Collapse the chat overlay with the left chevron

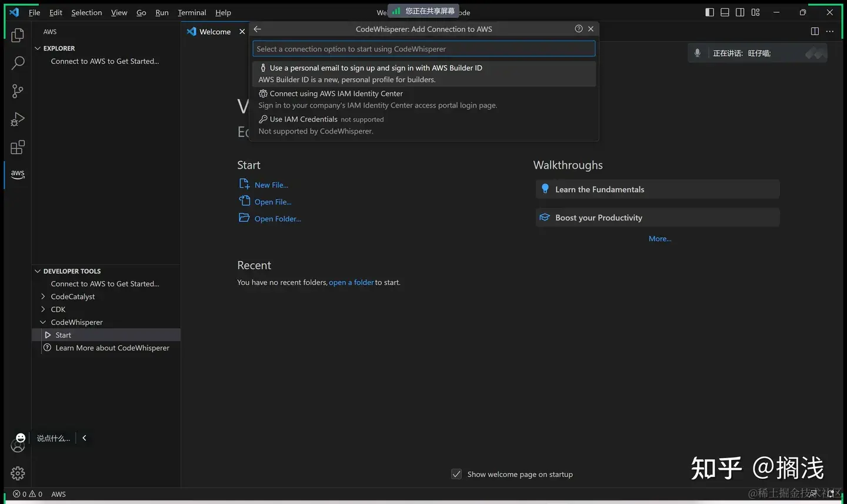(x=85, y=438)
